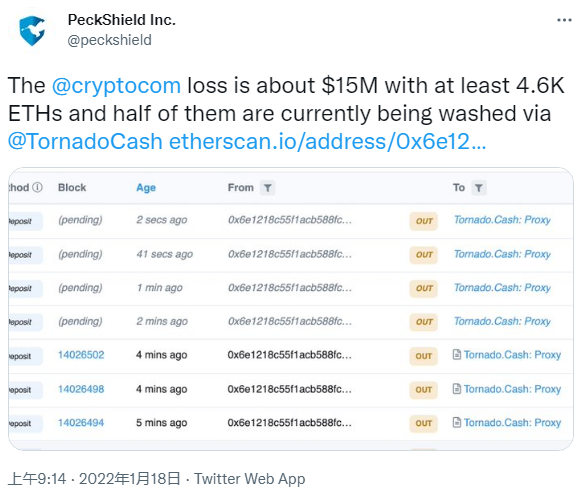This screenshot has height=494, width=584.
Task: Click contract icon beside block 14026502 recipient
Action: (457, 355)
